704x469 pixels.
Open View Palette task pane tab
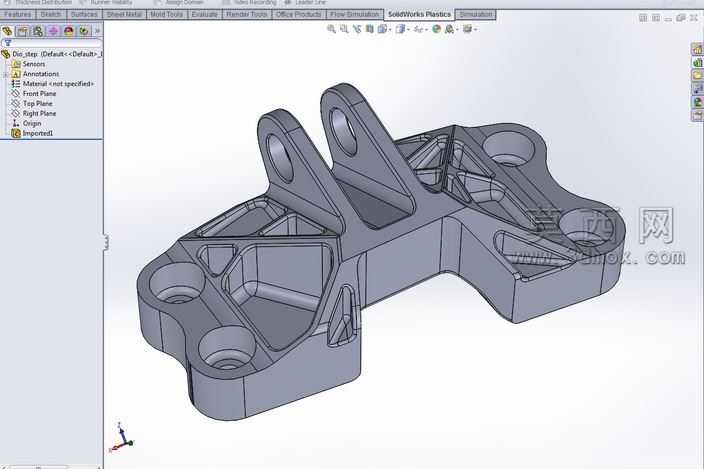click(697, 89)
